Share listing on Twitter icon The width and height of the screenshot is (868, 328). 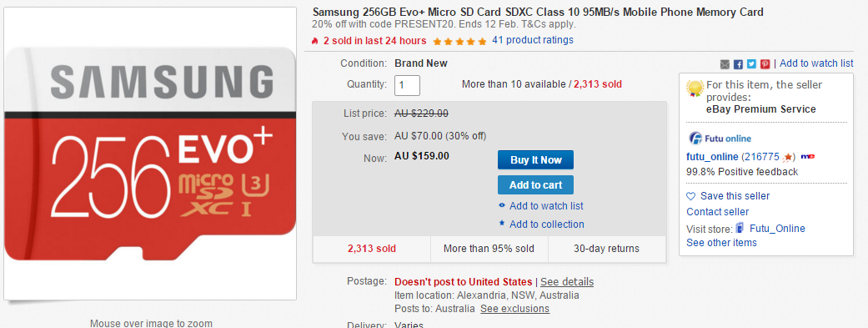[751, 64]
